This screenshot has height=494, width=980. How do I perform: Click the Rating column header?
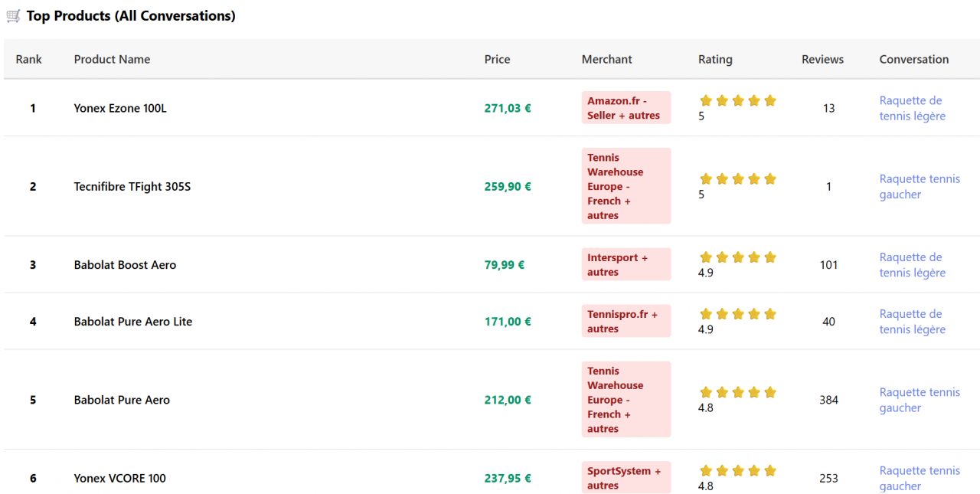pos(715,59)
